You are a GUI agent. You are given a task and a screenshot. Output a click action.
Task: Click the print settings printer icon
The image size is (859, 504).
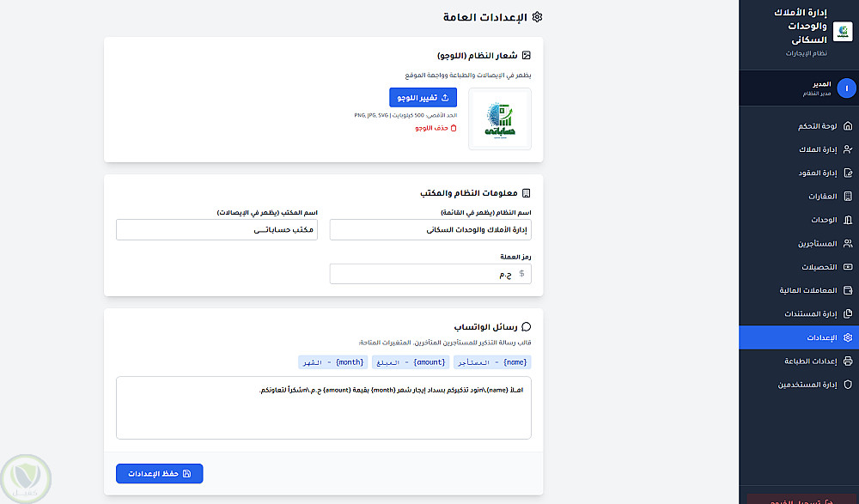pos(848,361)
